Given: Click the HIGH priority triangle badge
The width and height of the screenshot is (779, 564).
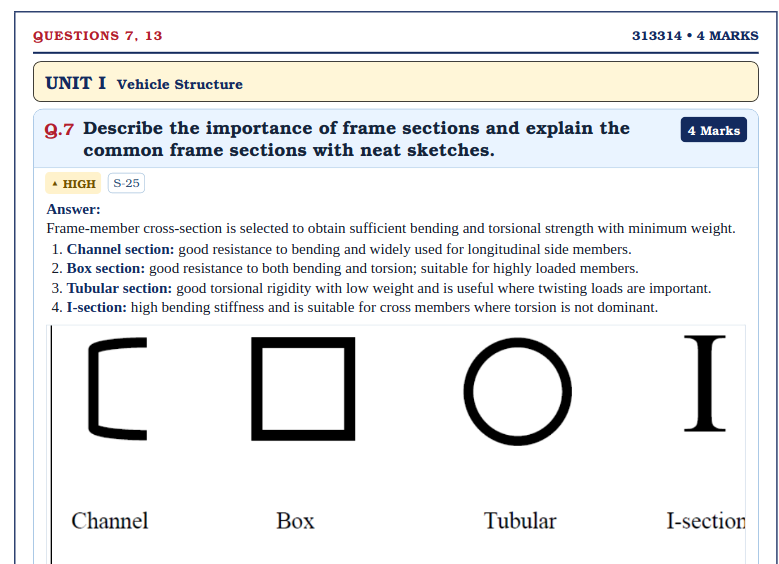Looking at the screenshot, I should (x=73, y=183).
